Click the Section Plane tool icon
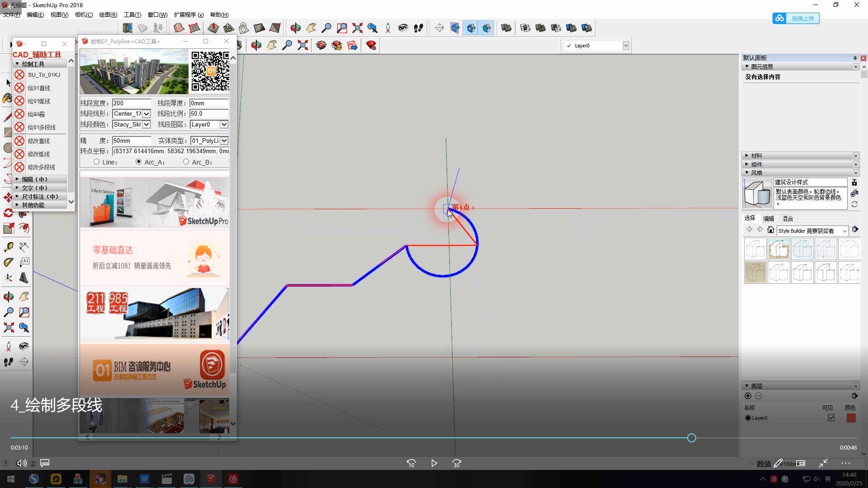Image resolution: width=868 pixels, height=488 pixels. (439, 28)
